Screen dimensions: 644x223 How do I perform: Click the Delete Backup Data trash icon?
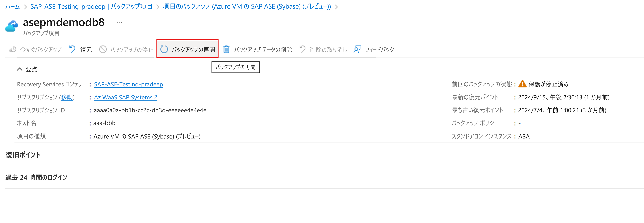226,49
